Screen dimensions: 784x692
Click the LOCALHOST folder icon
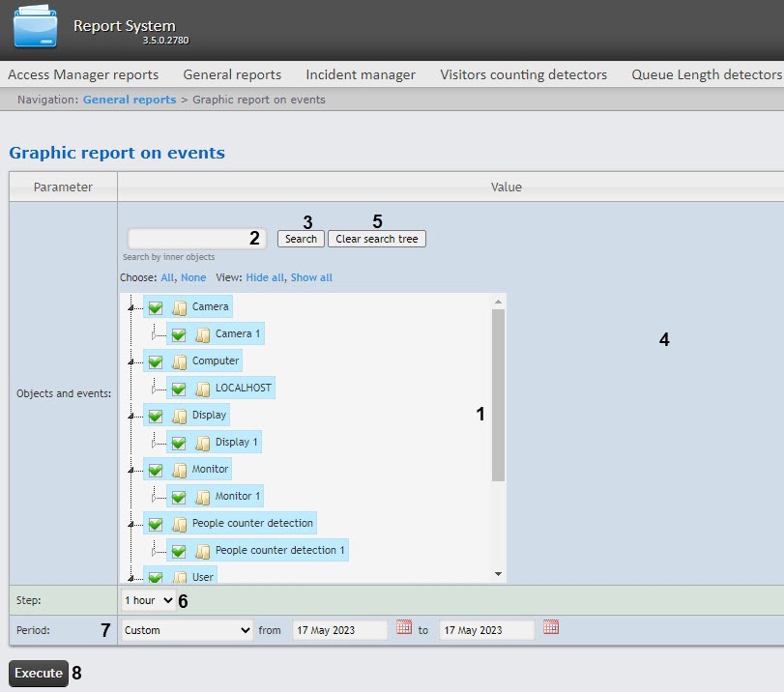[x=202, y=389]
